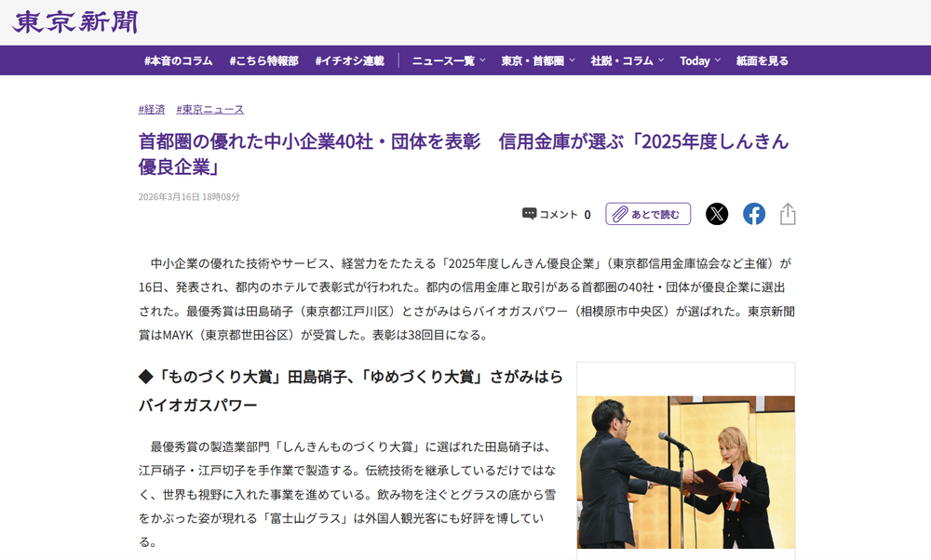Image resolution: width=931 pixels, height=560 pixels.
Task: Follow the #東京ニュース tag link
Action: (209, 109)
